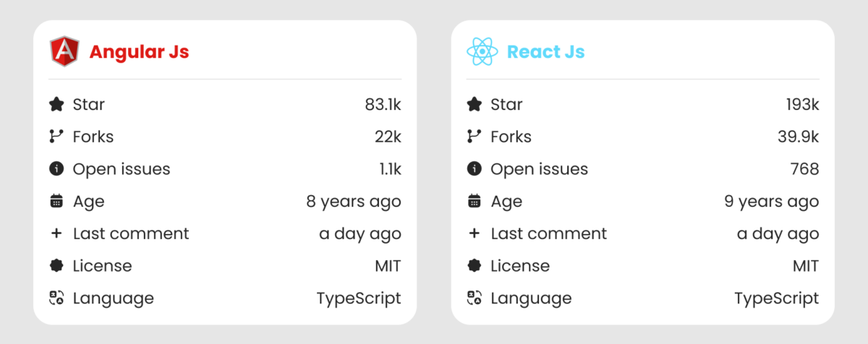
Task: Click the fork icon in Angular card
Action: (56, 137)
